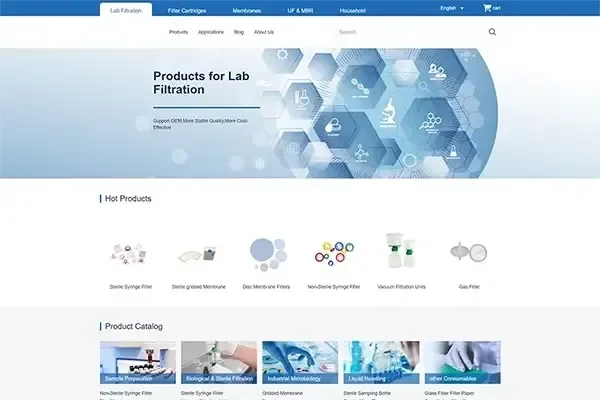Open Liquid Handling catalog card
Image resolution: width=600 pixels, height=400 pixels.
(x=382, y=362)
